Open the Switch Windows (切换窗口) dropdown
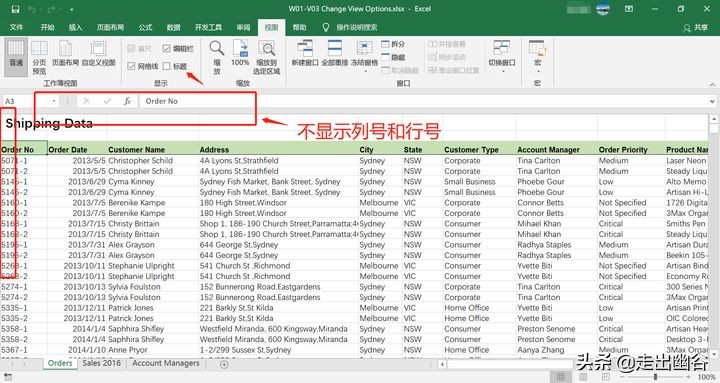This screenshot has height=383, width=720. (x=501, y=56)
